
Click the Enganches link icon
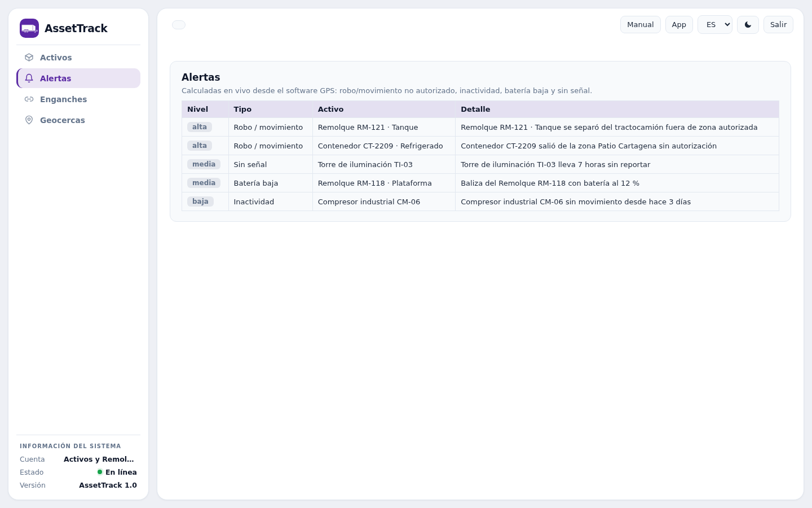(x=29, y=99)
